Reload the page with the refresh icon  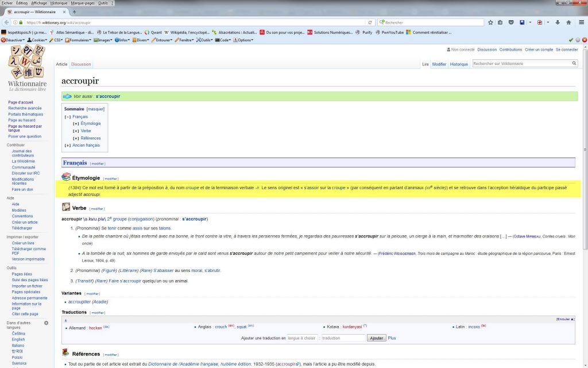(370, 22)
